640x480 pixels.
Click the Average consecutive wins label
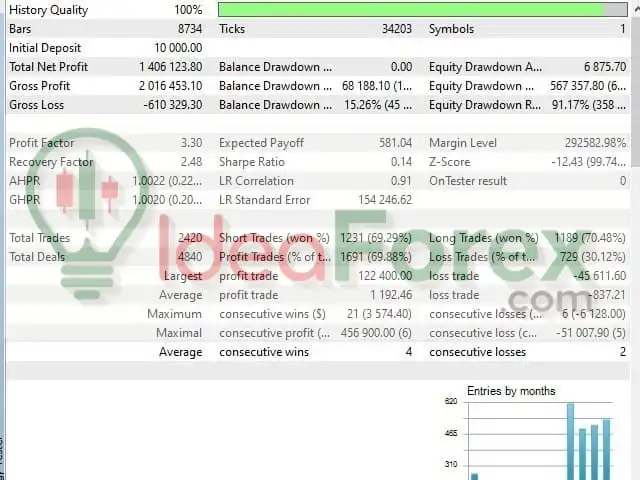[x=264, y=352]
